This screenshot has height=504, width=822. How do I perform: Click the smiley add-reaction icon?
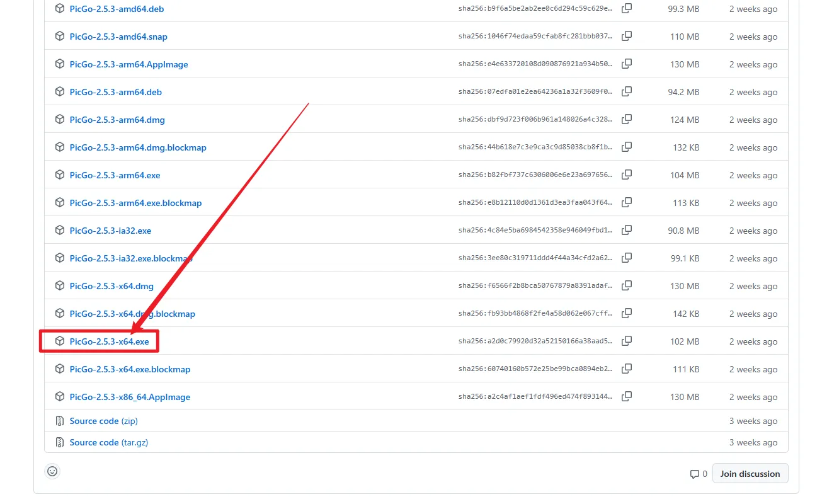(x=52, y=471)
